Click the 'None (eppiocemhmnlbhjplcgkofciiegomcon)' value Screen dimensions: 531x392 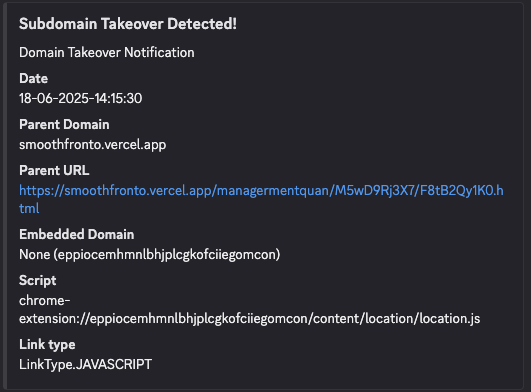[150, 255]
